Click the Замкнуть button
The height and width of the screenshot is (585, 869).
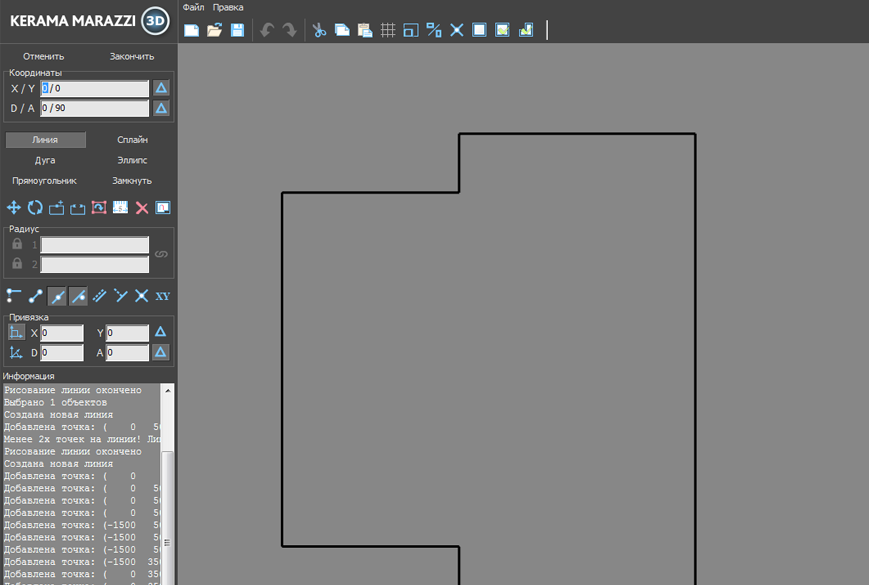132,181
